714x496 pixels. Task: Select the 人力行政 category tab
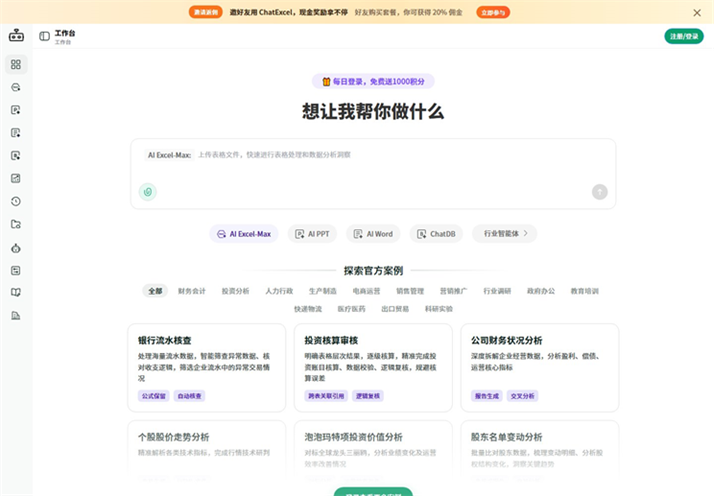pos(279,291)
